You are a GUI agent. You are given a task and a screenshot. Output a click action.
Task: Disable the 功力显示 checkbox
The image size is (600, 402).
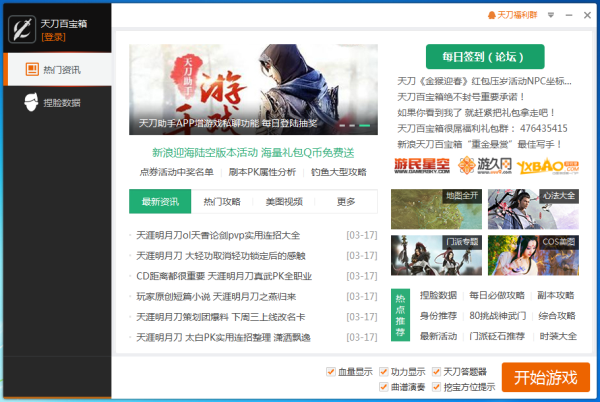pos(384,372)
